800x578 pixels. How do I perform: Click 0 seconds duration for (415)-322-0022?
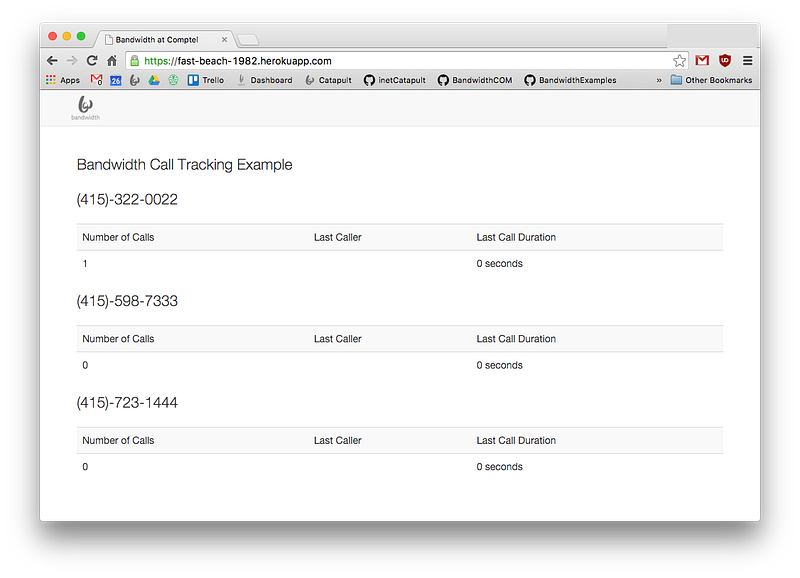pos(499,264)
